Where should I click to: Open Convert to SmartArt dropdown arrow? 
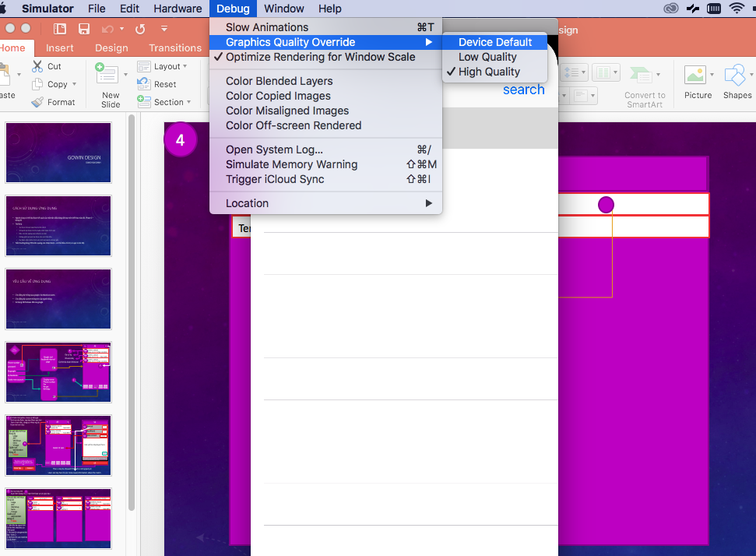[658, 75]
